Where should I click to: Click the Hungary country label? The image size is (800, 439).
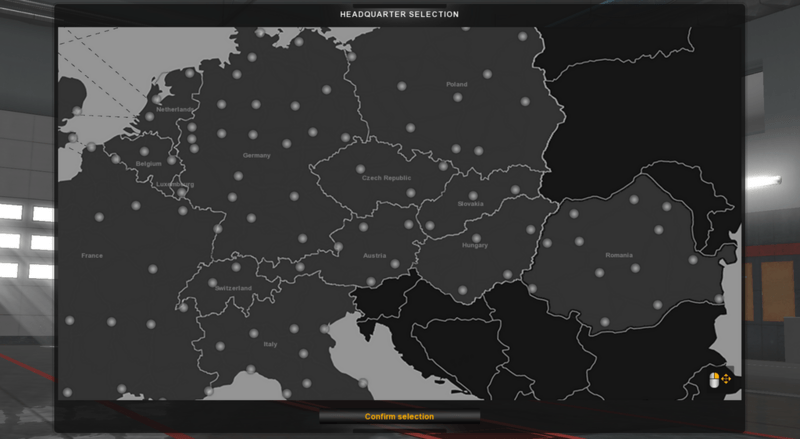pos(475,245)
